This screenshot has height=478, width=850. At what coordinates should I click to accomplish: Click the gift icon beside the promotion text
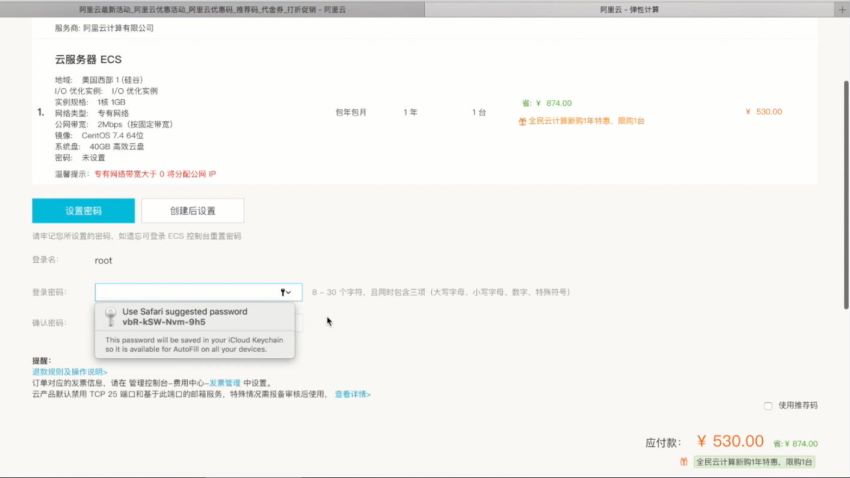(522, 121)
